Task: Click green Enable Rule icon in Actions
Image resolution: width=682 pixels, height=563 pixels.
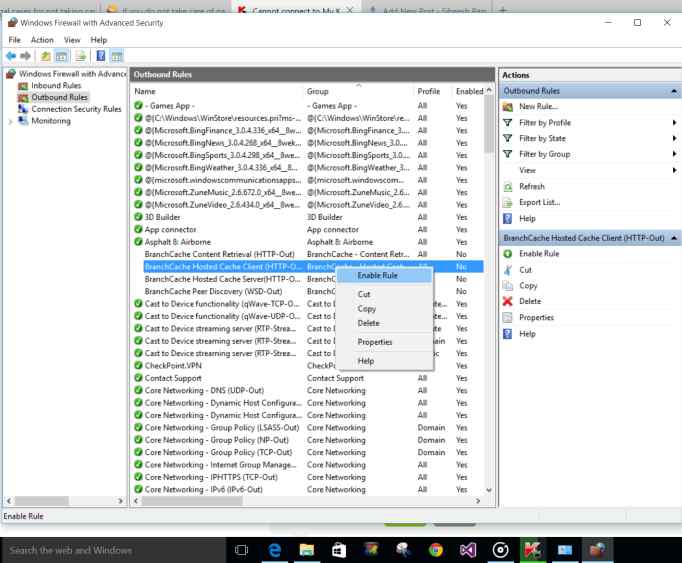Action: 508,254
